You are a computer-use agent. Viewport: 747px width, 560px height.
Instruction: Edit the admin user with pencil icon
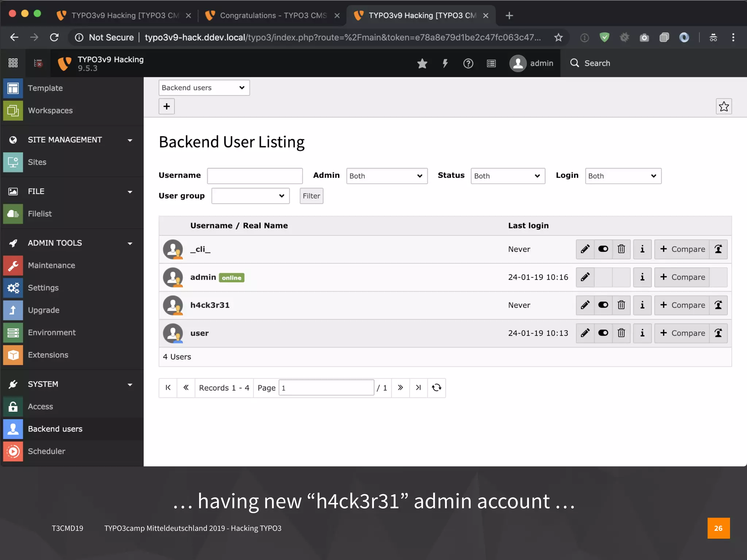585,277
